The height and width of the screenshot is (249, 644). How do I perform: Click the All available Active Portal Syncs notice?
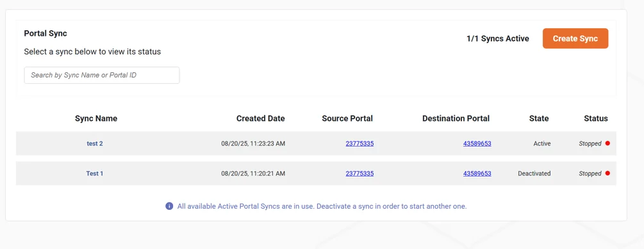[322, 206]
